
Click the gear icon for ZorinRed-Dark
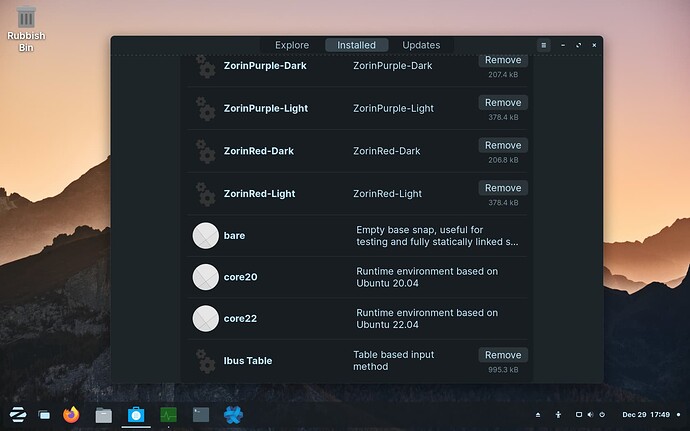point(206,151)
